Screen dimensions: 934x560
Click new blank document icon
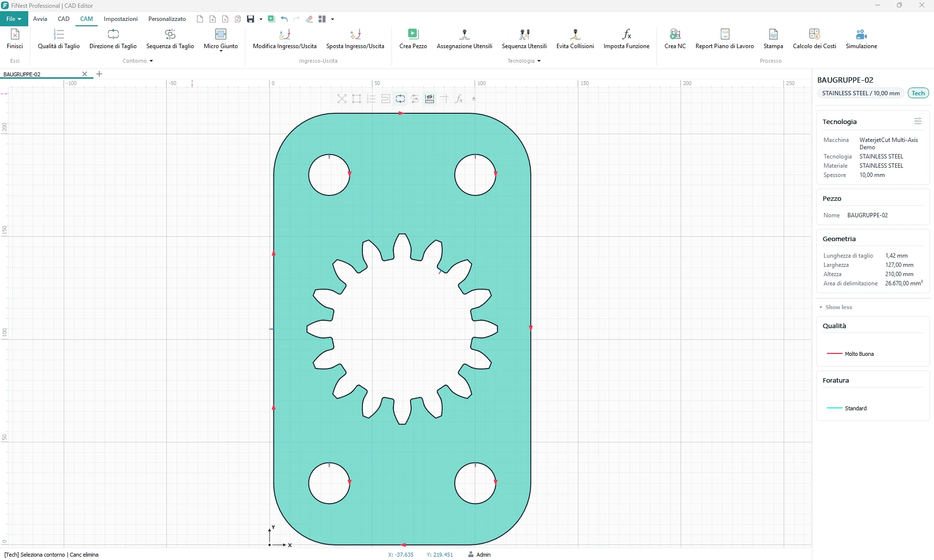200,19
